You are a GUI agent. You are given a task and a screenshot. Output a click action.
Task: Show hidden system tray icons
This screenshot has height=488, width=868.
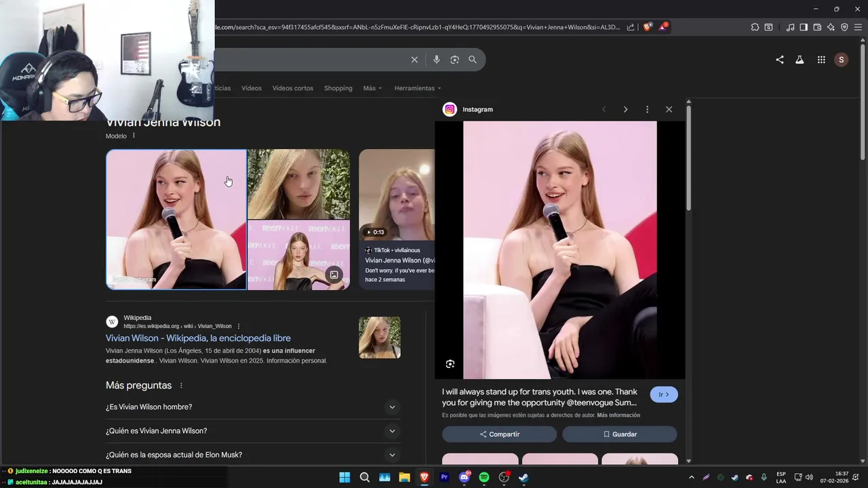691,477
